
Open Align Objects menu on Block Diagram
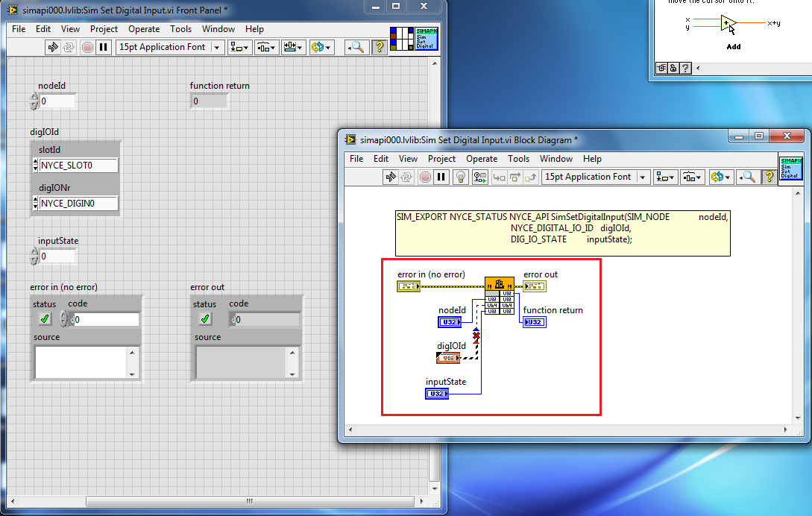[665, 177]
